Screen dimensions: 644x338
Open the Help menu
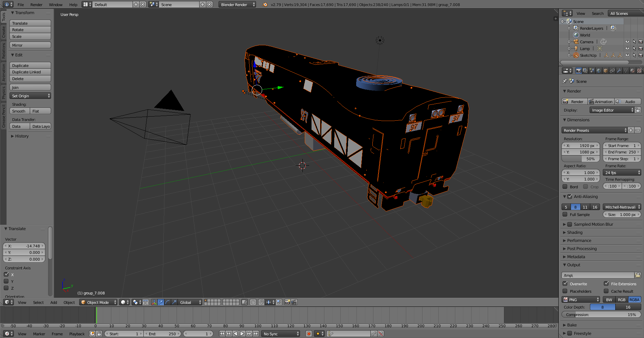73,5
